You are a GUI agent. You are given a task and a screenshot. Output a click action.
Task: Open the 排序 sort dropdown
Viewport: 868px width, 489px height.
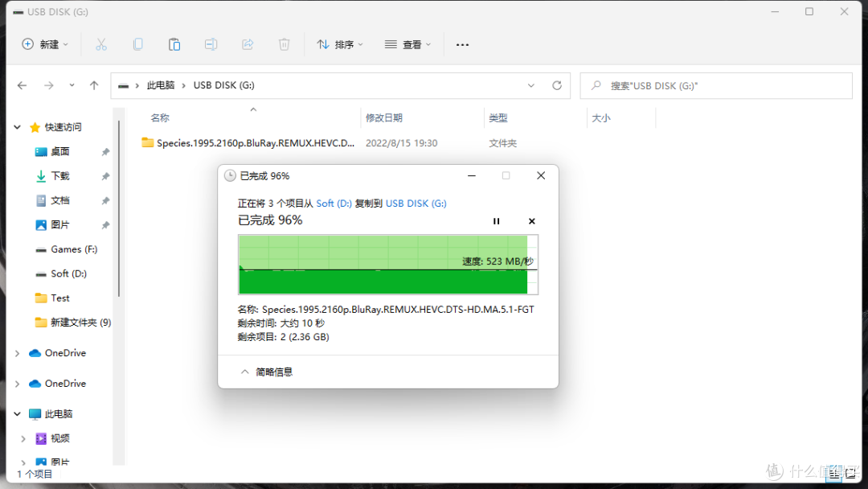[340, 44]
